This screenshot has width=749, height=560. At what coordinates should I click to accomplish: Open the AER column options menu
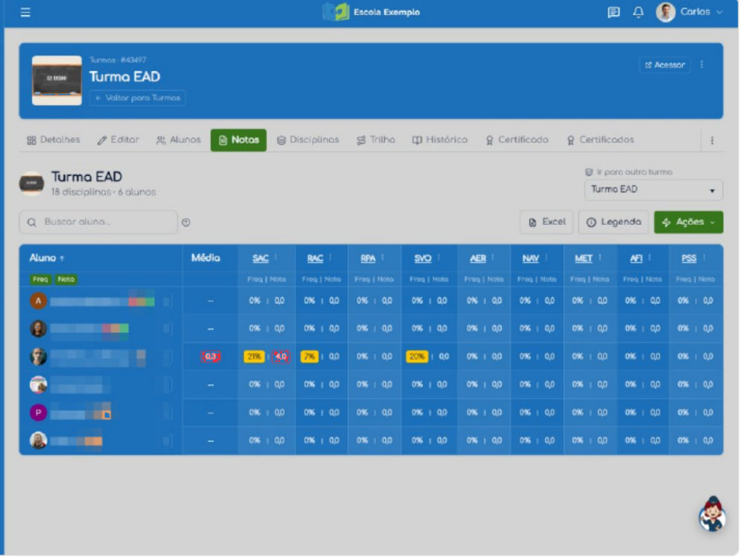tap(493, 258)
